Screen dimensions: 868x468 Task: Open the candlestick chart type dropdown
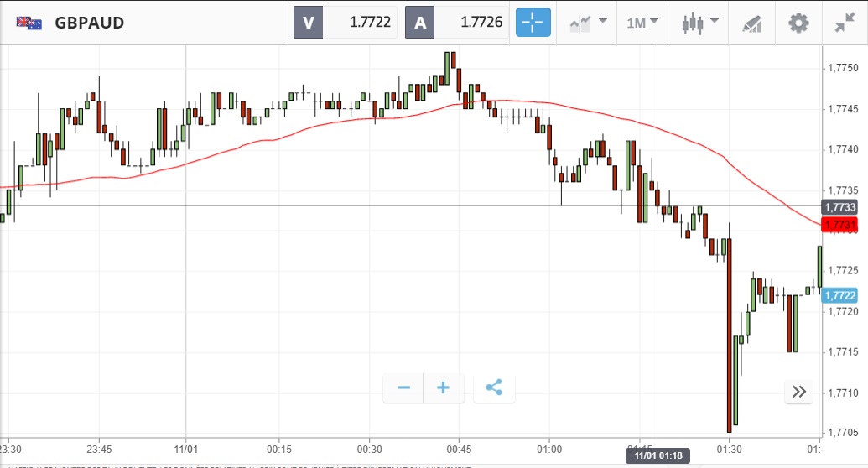tap(700, 23)
